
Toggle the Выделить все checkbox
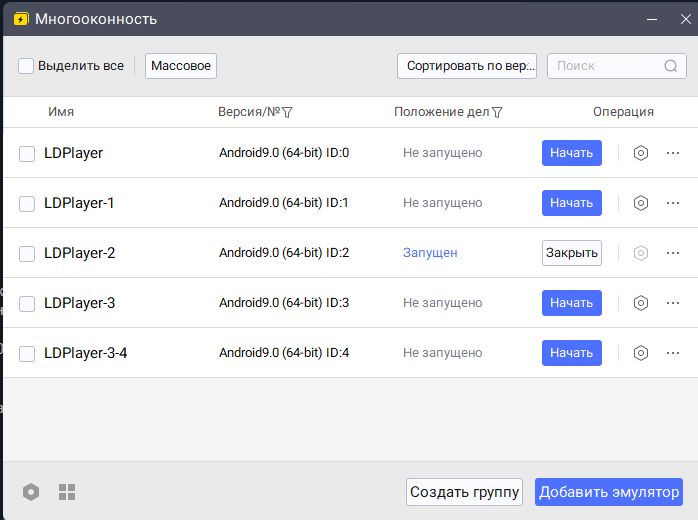[x=26, y=66]
